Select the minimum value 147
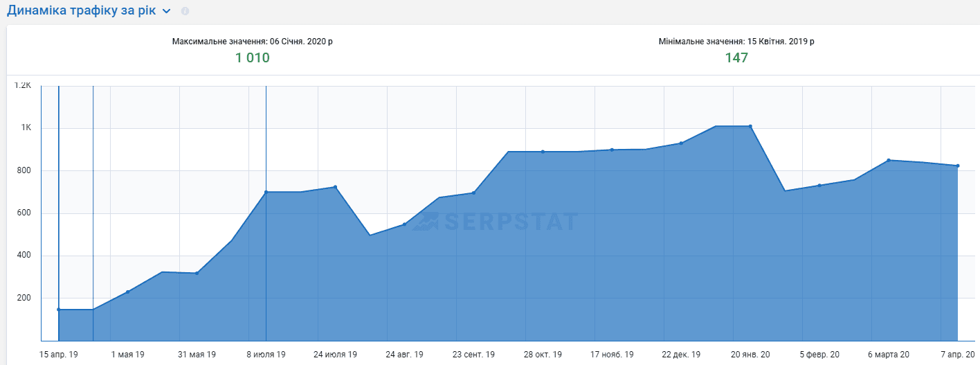Viewport: 980px width, 365px height. tap(736, 58)
